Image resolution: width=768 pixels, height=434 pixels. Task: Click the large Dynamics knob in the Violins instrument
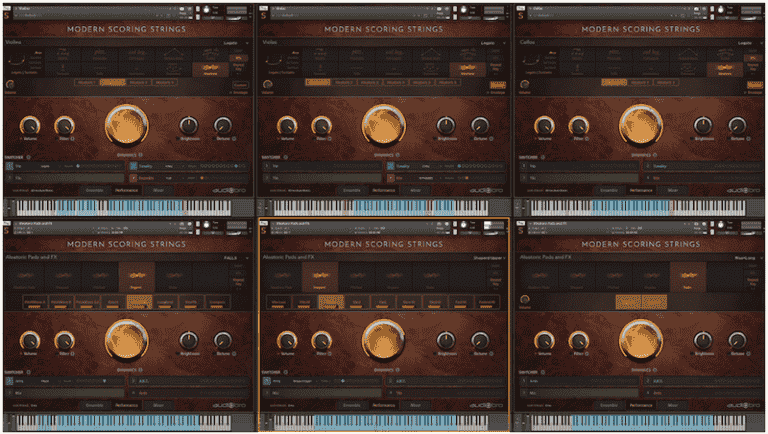[126, 125]
